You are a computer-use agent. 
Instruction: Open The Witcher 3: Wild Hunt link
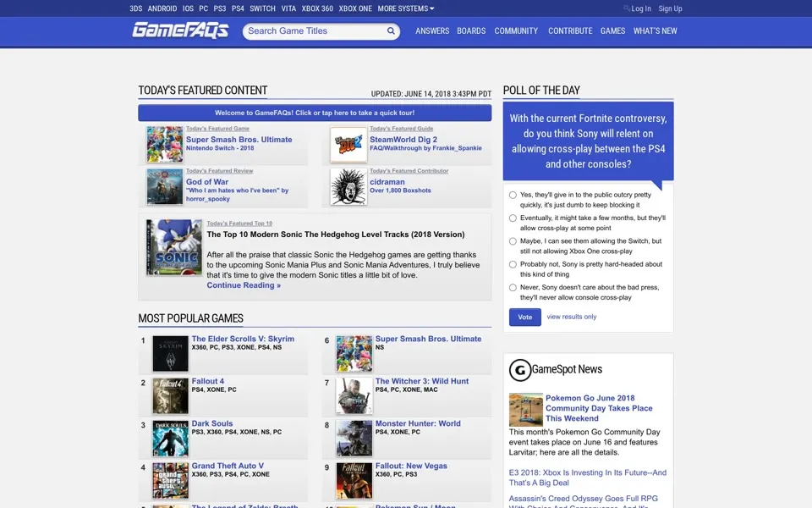coord(422,381)
